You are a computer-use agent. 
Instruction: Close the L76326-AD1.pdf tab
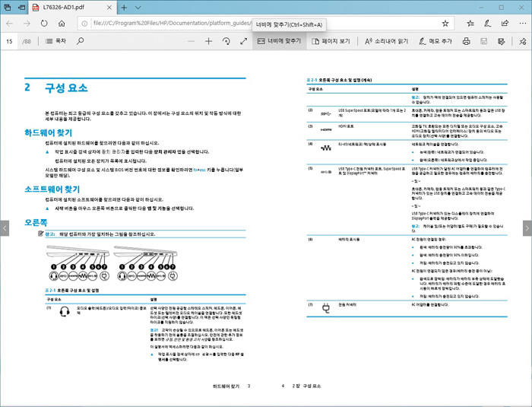click(109, 7)
